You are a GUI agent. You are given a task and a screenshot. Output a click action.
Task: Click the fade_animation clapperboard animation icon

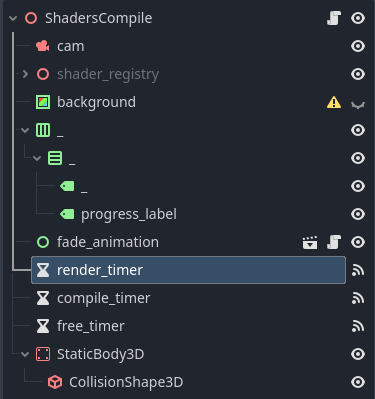pos(310,242)
